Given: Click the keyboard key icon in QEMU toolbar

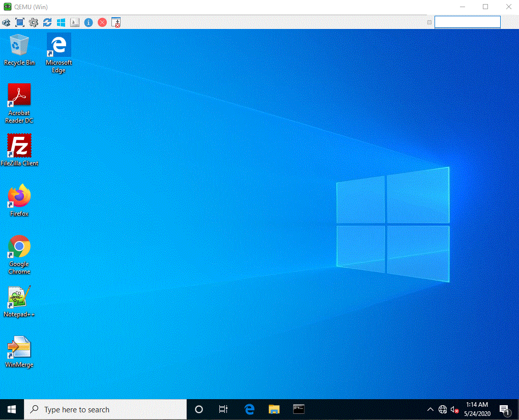Looking at the screenshot, I should point(75,22).
